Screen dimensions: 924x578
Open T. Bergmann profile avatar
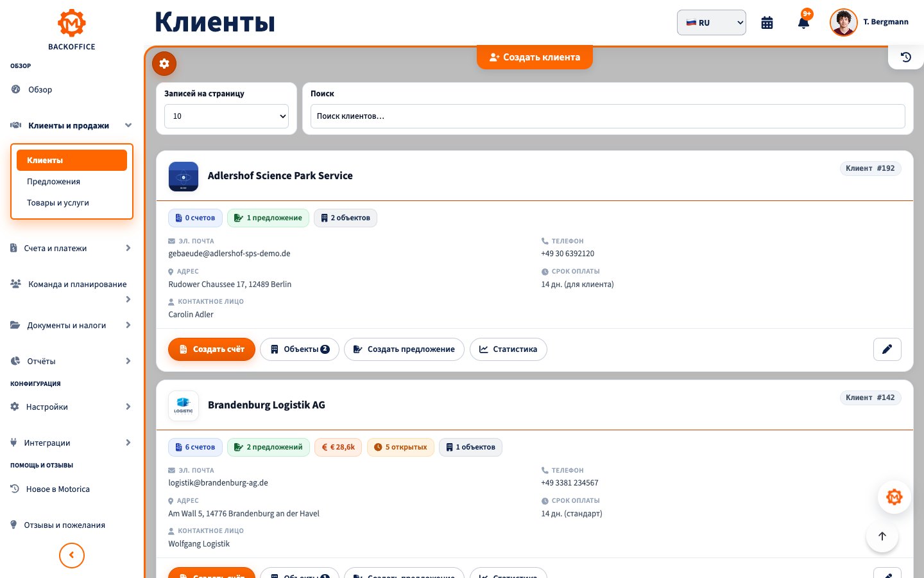pos(843,22)
